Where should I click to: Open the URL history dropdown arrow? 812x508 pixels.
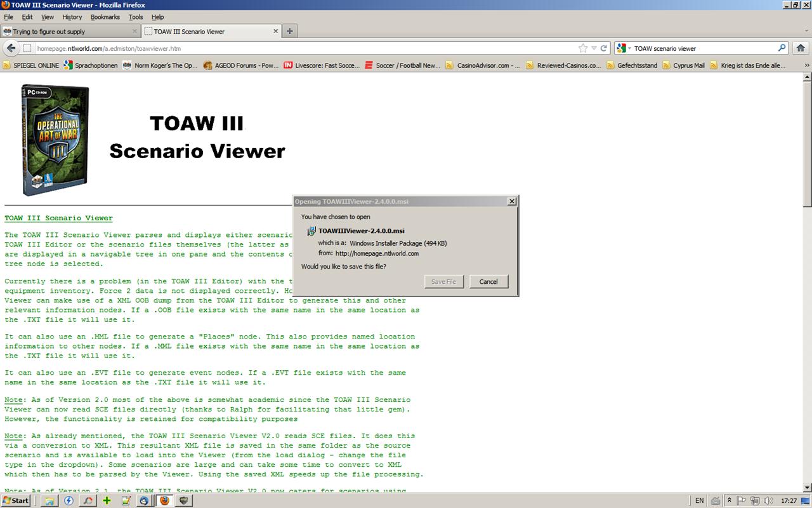[594, 48]
